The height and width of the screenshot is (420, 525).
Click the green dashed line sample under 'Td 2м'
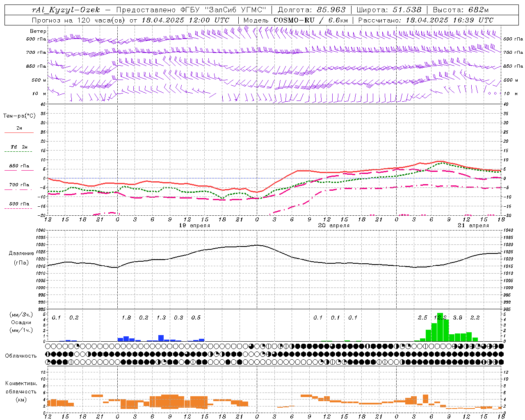pyautogui.click(x=18, y=152)
